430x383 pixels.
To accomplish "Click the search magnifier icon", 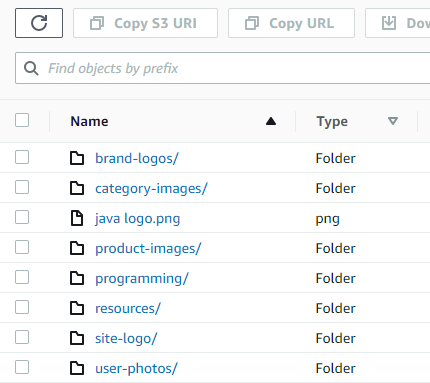I will point(31,68).
